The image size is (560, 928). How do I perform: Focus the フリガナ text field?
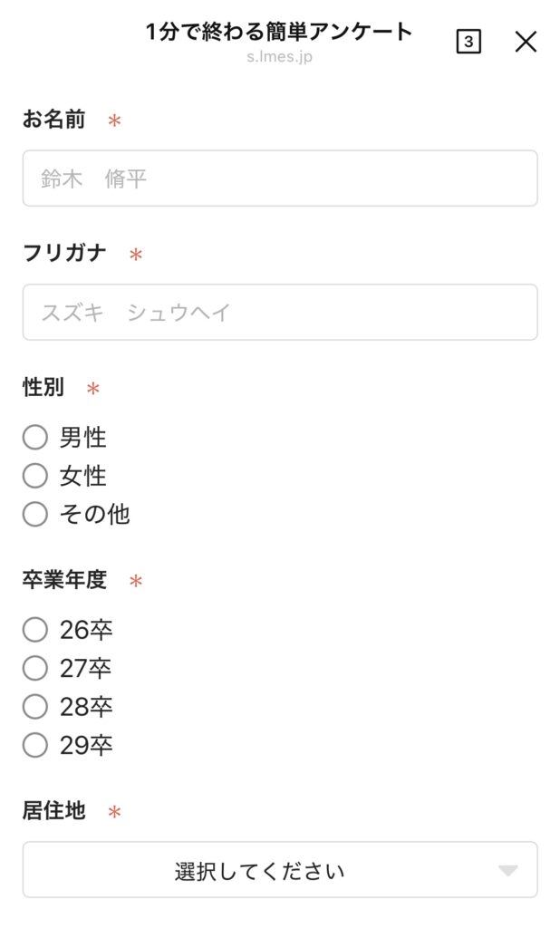[x=279, y=313]
